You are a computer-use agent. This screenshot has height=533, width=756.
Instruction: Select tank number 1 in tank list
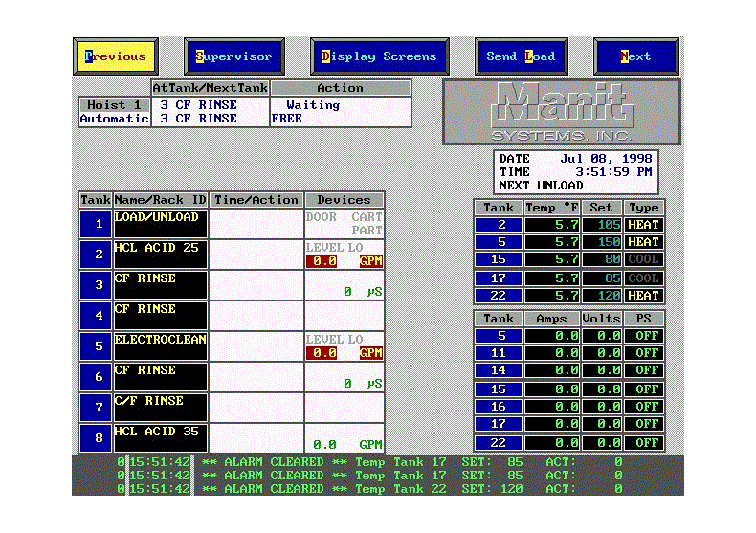[96, 224]
